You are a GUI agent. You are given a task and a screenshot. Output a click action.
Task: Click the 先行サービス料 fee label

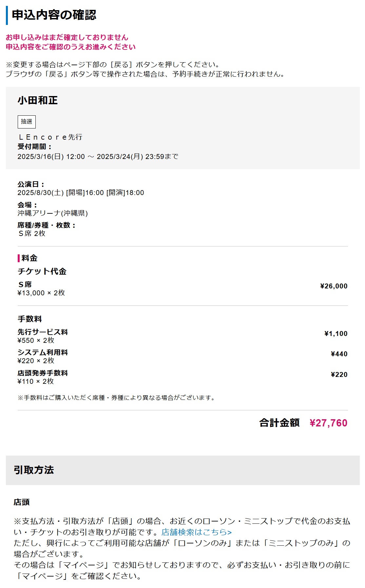(x=43, y=332)
